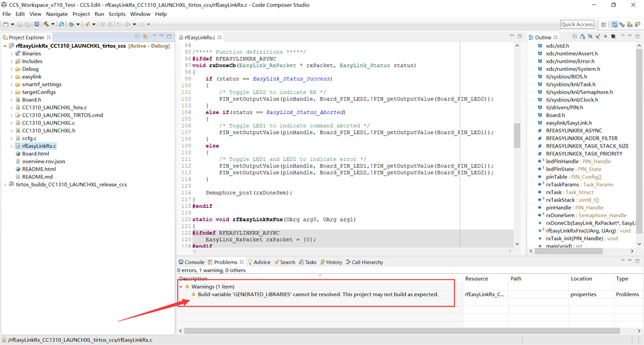644x345 pixels.
Task: Close the rfEasyLinkRx.c editor tab
Action: [x=219, y=37]
